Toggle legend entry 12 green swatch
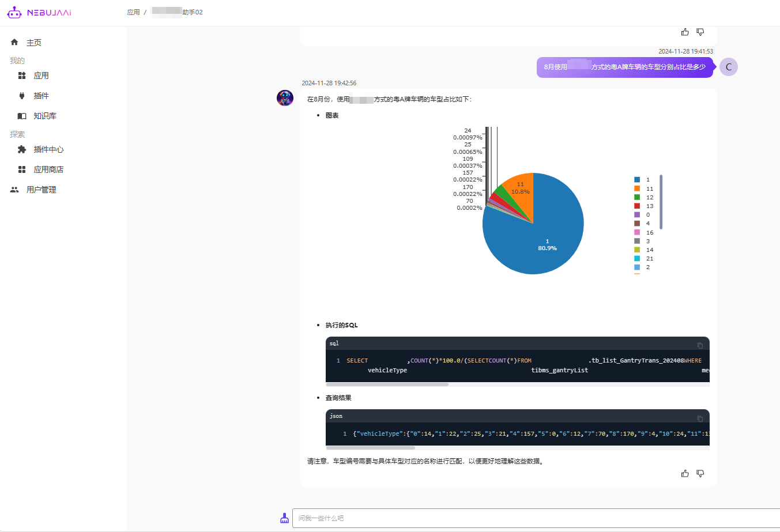780x532 pixels. click(637, 197)
